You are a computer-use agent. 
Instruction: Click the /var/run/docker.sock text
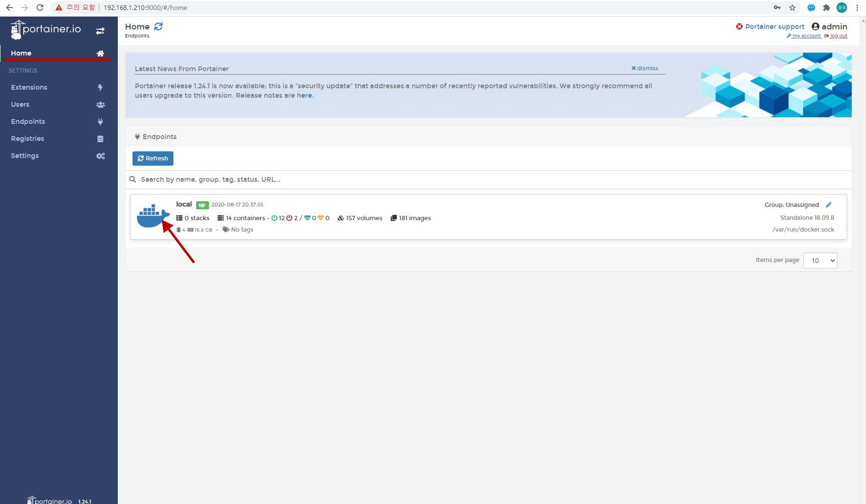click(x=803, y=230)
